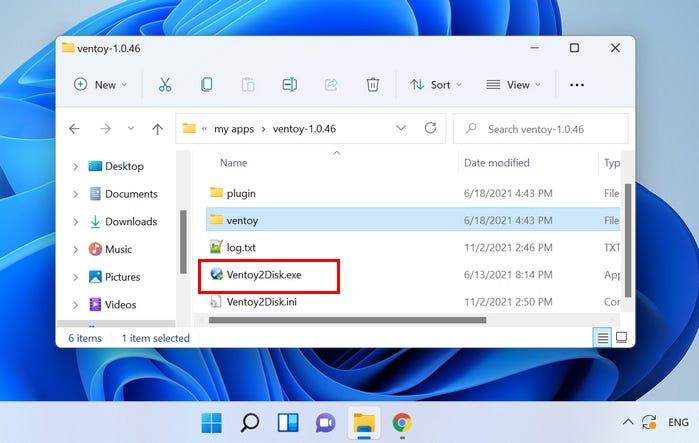699x443 pixels.
Task: Sort by Type column header
Action: click(x=612, y=163)
